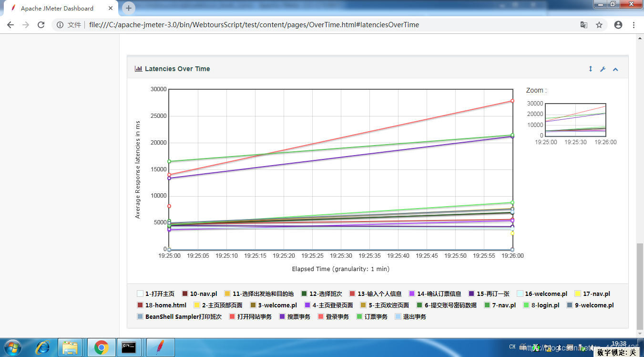644x357 pixels.
Task: Toggle the 登录事务 legend entry
Action: point(333,316)
